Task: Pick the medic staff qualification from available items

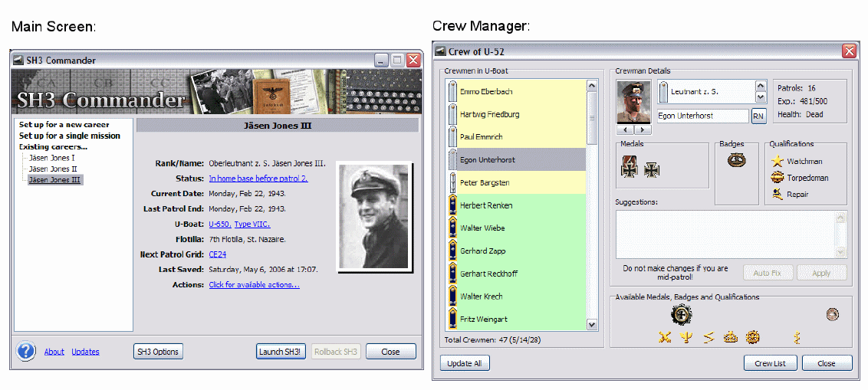Action: click(797, 337)
